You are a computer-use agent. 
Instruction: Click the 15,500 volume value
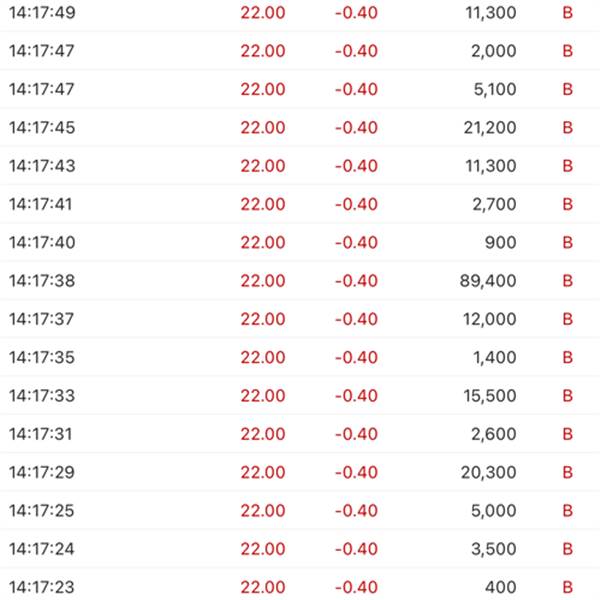coord(490,396)
